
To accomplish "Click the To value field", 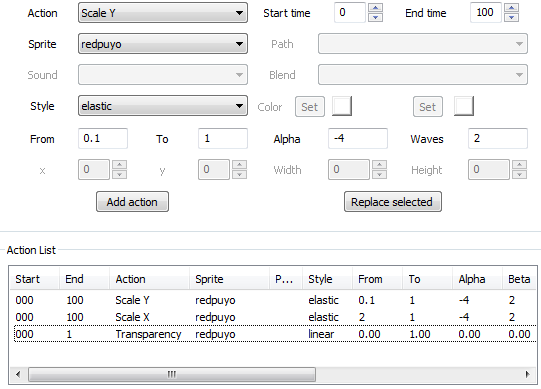I will pos(223,138).
